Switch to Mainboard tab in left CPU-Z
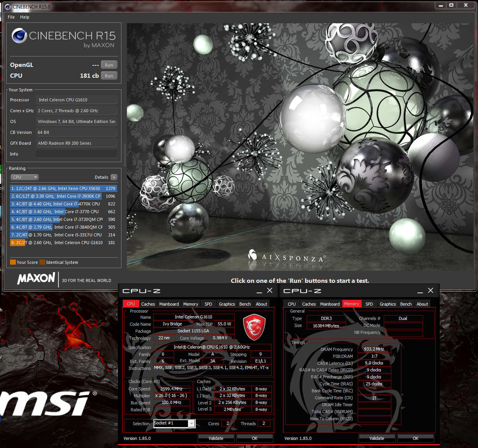 (169, 304)
